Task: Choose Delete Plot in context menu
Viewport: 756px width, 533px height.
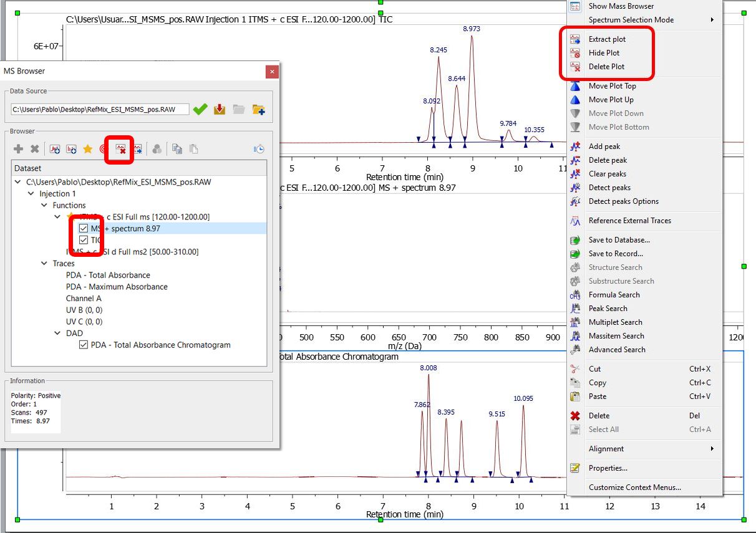Action: click(644, 67)
